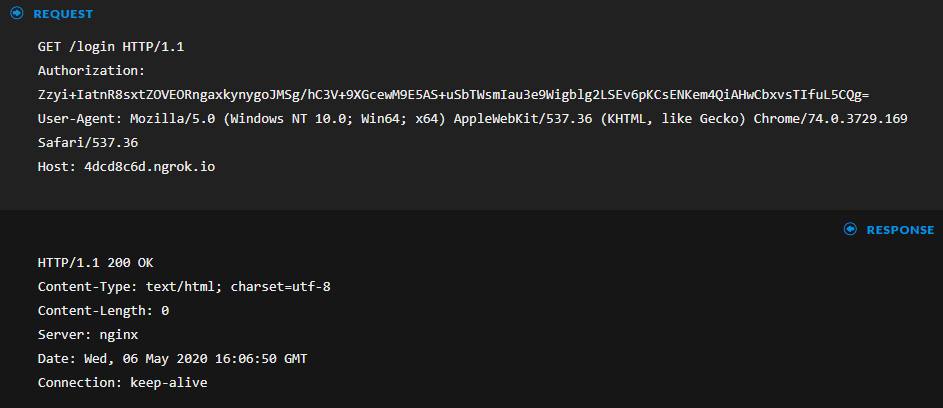Click the arrow icon beside RESPONSE
Screen dimensions: 943x408
click(850, 229)
